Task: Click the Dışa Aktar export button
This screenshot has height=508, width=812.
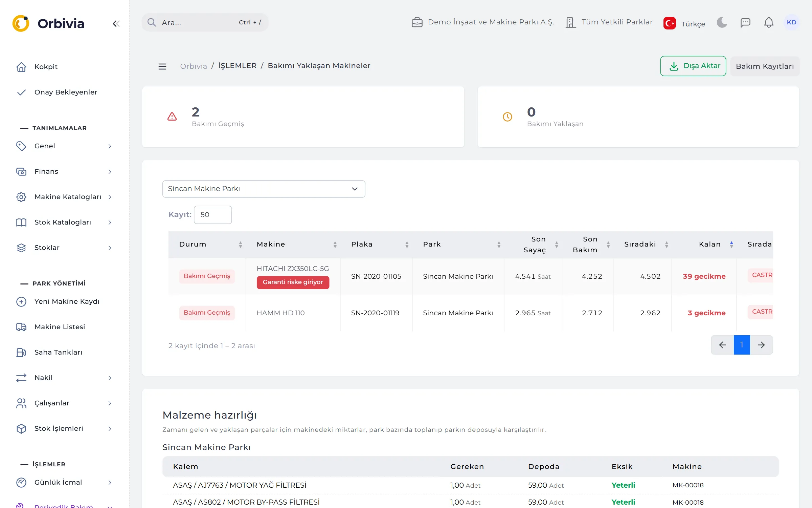Action: point(693,66)
